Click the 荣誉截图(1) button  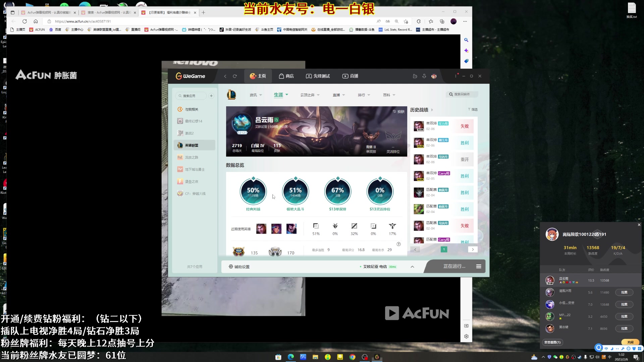[552, 342]
